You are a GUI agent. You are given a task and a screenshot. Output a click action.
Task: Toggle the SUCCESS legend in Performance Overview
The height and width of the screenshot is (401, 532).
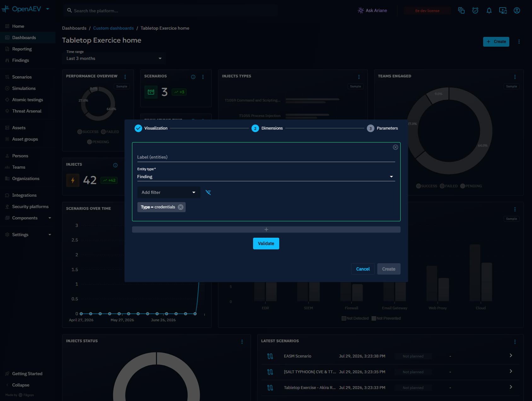[88, 132]
